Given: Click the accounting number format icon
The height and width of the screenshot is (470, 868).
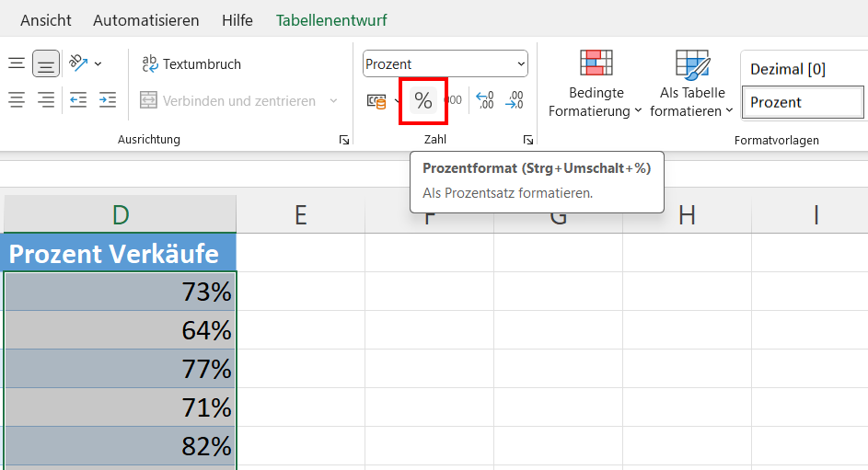Looking at the screenshot, I should click(377, 101).
